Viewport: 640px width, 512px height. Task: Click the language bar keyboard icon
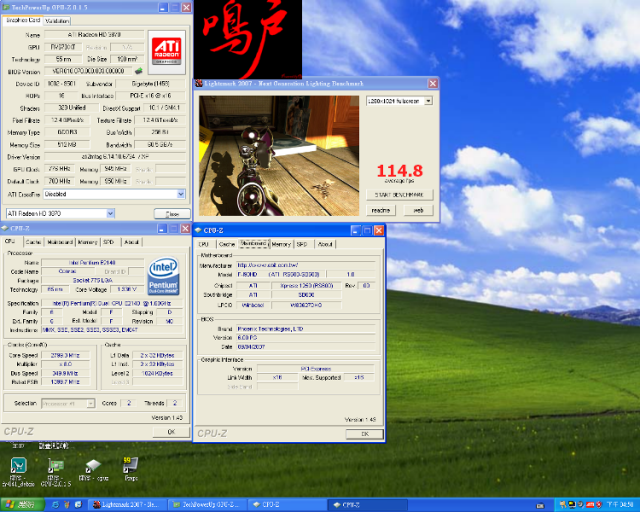pos(540,505)
